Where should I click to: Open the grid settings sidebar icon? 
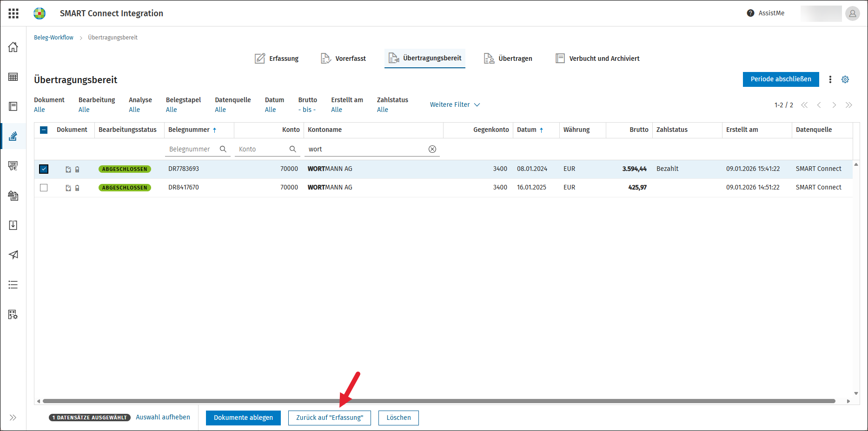tap(13, 314)
